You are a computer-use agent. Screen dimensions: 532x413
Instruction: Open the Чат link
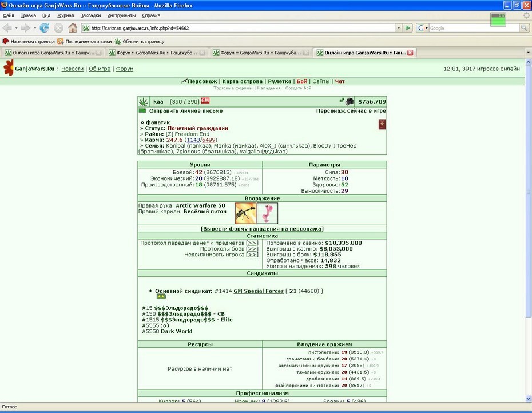click(x=340, y=81)
